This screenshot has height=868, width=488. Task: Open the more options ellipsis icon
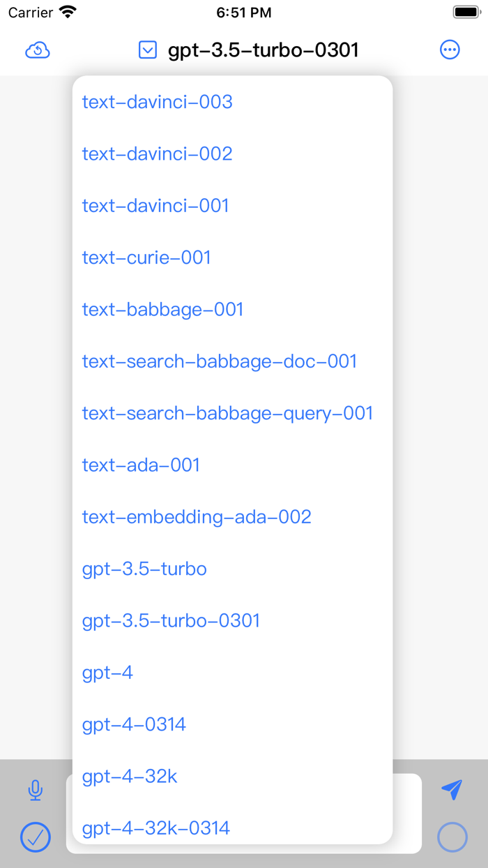point(450,49)
